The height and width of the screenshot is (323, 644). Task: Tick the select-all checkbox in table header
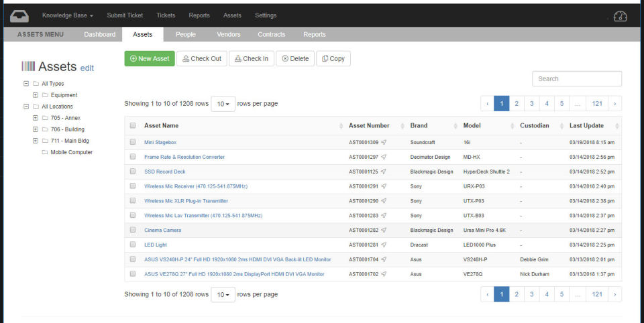click(133, 126)
